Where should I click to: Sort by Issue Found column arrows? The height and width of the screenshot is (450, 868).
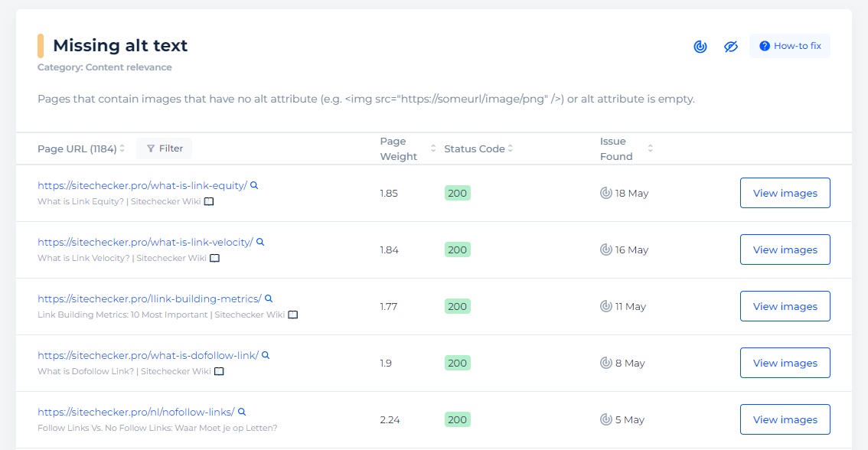pyautogui.click(x=651, y=148)
